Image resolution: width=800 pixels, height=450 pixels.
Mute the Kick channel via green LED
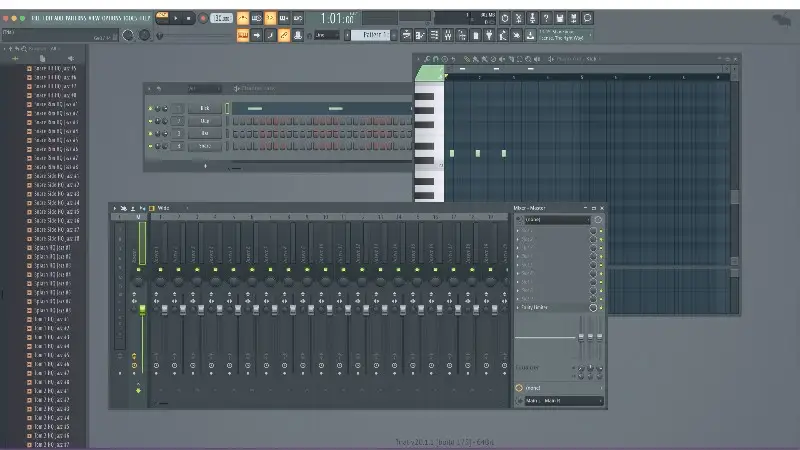(x=150, y=108)
